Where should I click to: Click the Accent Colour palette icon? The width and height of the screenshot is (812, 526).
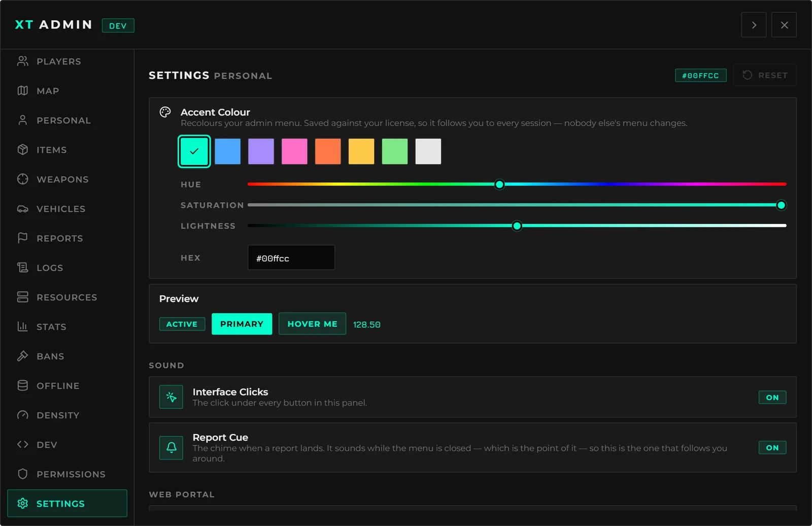tap(165, 112)
